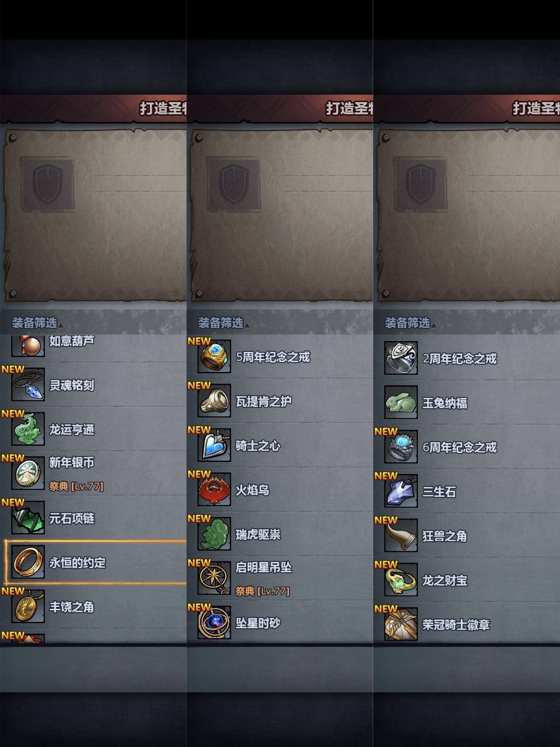Select the 坠星时砂 galaxy orb icon
The image size is (560, 747).
(214, 622)
